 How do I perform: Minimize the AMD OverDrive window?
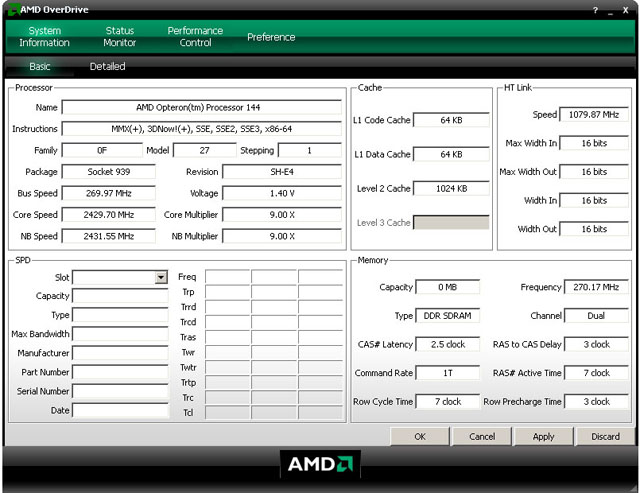point(611,11)
